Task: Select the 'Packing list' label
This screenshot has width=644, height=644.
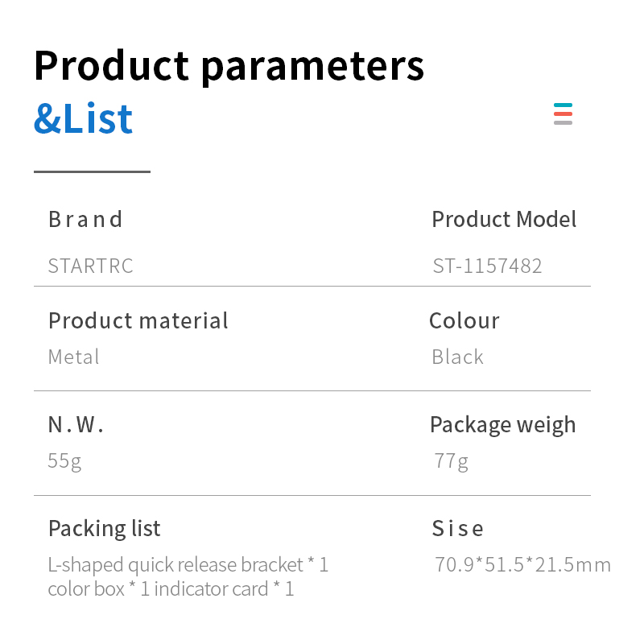Action: [105, 528]
